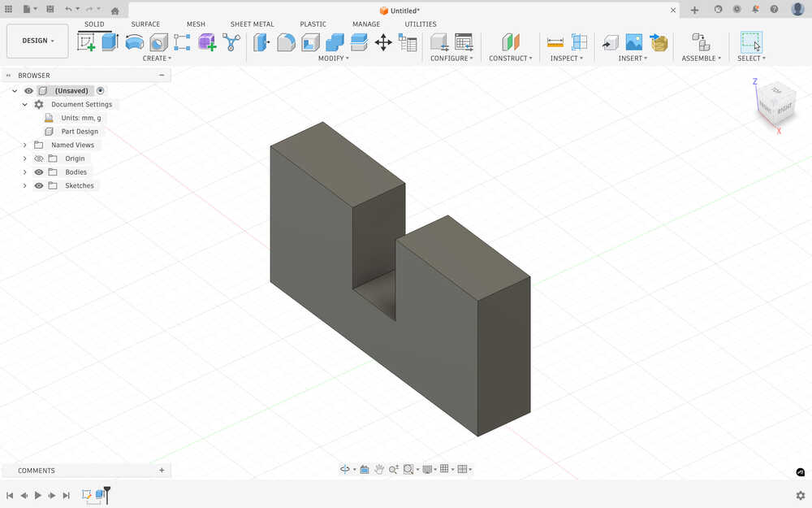Open the Modify dropdown menu
The width and height of the screenshot is (812, 508).
334,59
